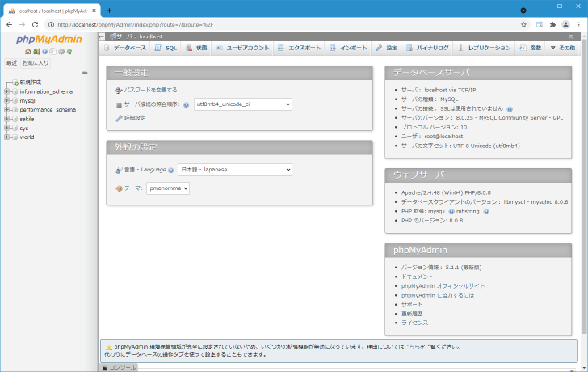
Task: Click the log out door icon
Action: tap(36, 52)
